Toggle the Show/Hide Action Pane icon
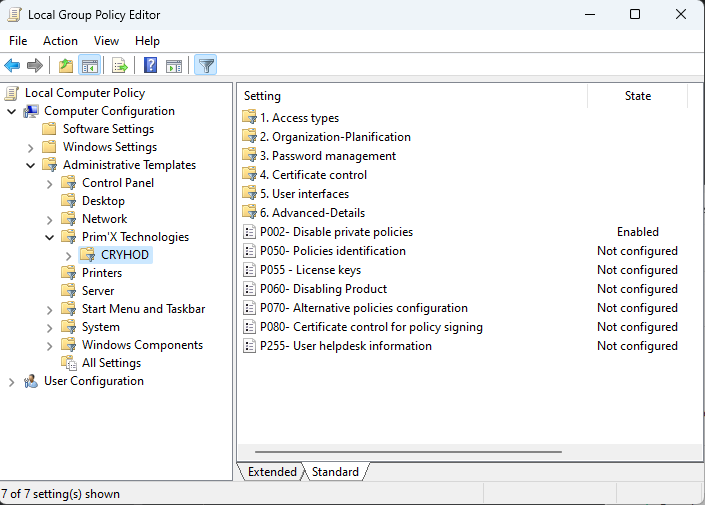Screen dimensions: 705x505 click(x=174, y=66)
